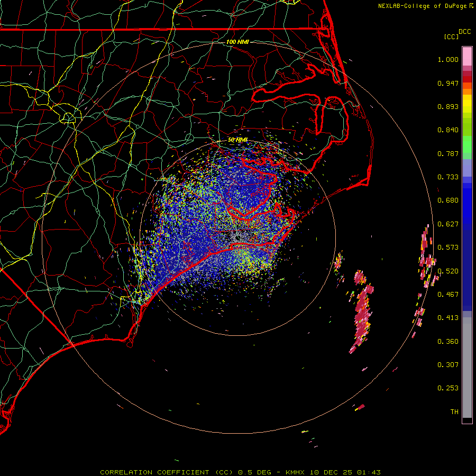The height and width of the screenshot is (476, 476).
Task: Click CORRELATION COEFFICIENT (CC) in the caption
Action: (167, 472)
